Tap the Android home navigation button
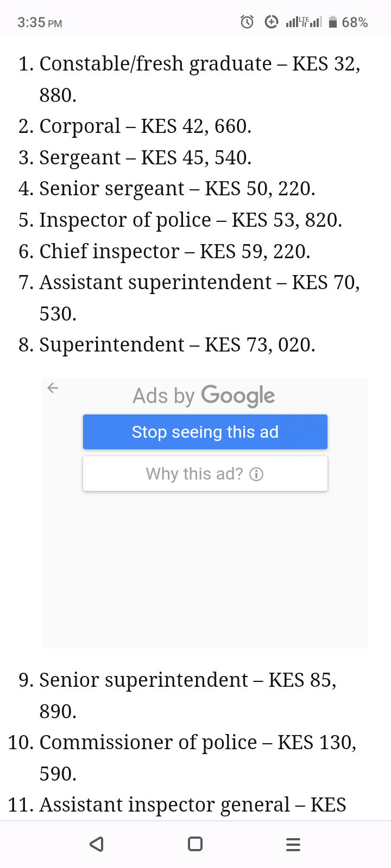Viewport: 391px width, 868px height. tap(195, 844)
